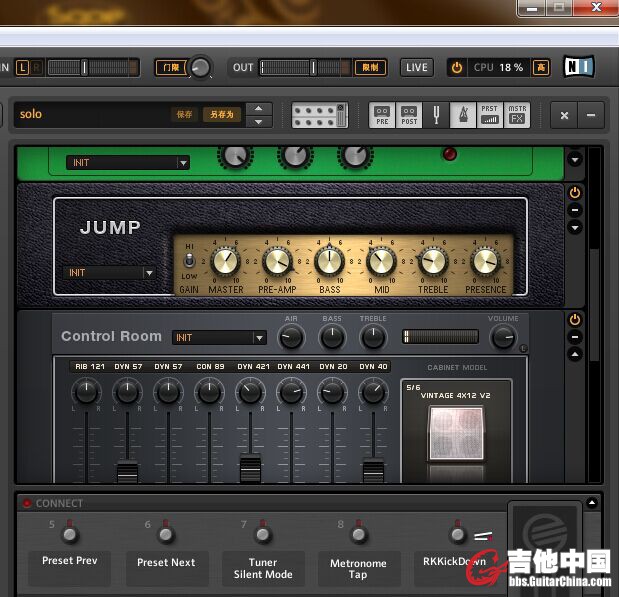Click the Control Room VOLUME knob
This screenshot has height=597, width=619.
coord(503,338)
